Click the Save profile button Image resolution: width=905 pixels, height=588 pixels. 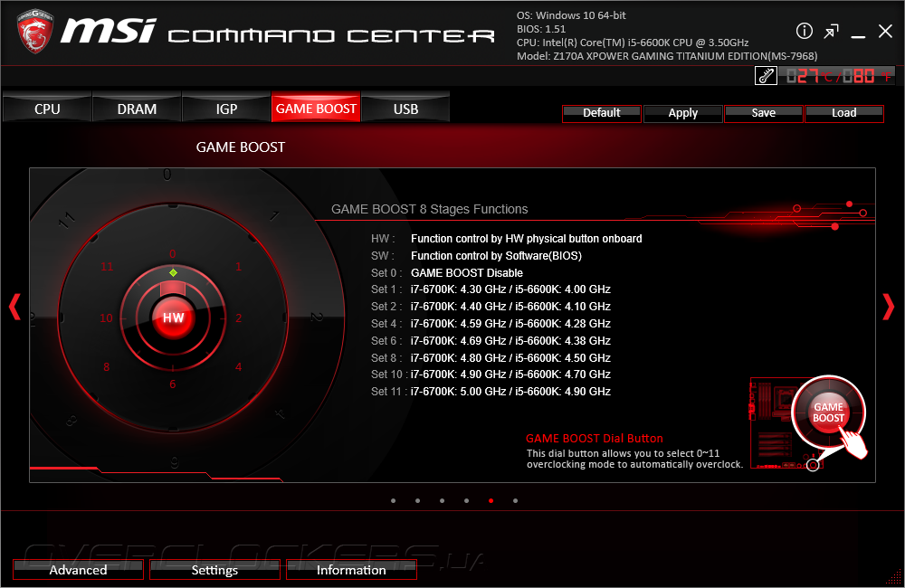pos(763,112)
